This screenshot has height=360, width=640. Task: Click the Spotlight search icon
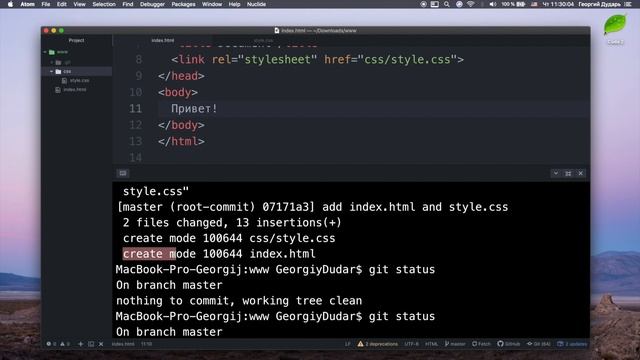[447, 4]
